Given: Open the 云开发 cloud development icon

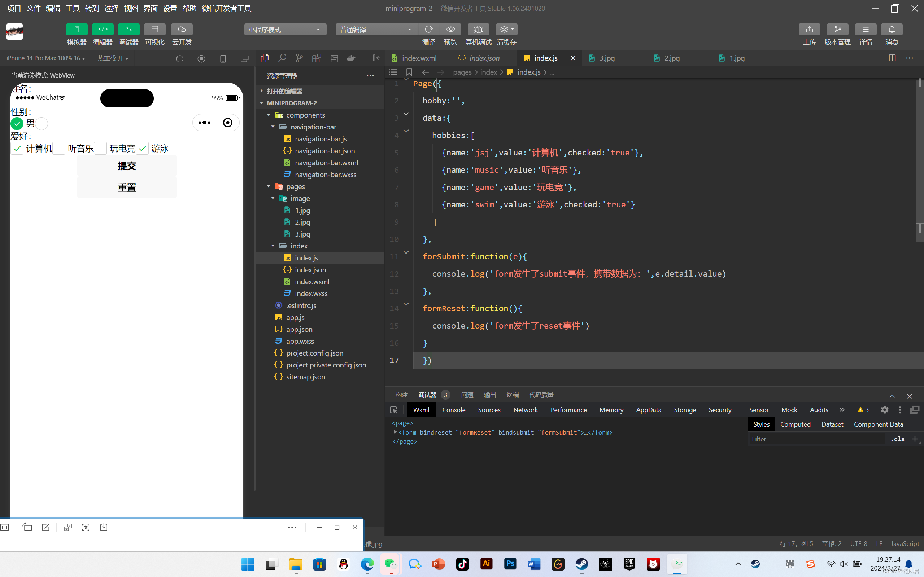Looking at the screenshot, I should (182, 29).
